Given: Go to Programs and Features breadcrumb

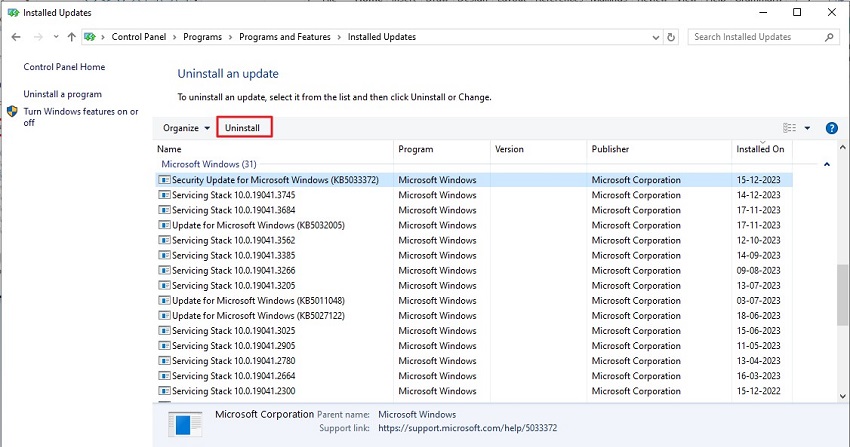Looking at the screenshot, I should point(285,37).
